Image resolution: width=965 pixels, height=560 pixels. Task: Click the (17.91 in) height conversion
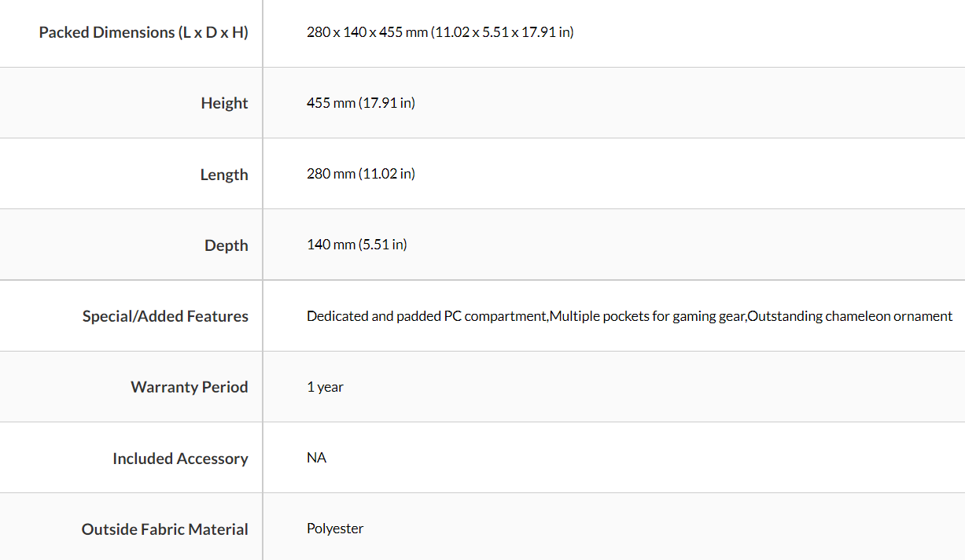[x=387, y=103]
